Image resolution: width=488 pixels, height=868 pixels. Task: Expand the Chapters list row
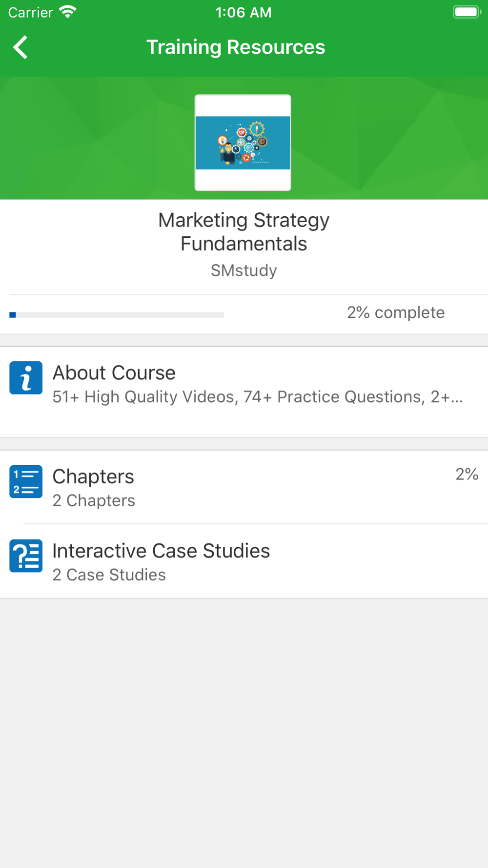(244, 487)
